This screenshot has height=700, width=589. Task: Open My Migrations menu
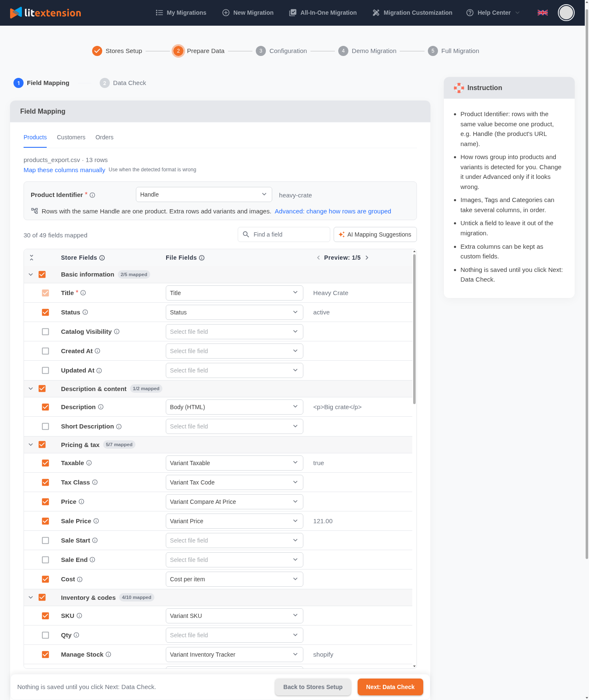[181, 13]
